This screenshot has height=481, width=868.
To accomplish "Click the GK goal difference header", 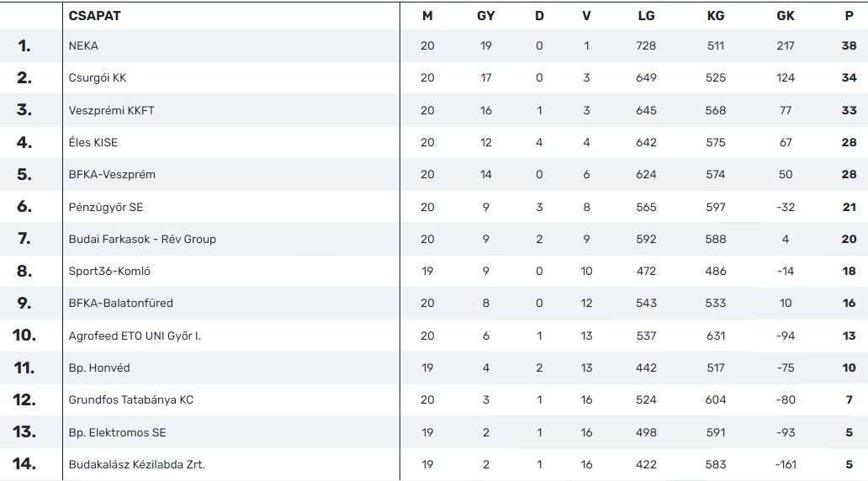I will click(785, 16).
